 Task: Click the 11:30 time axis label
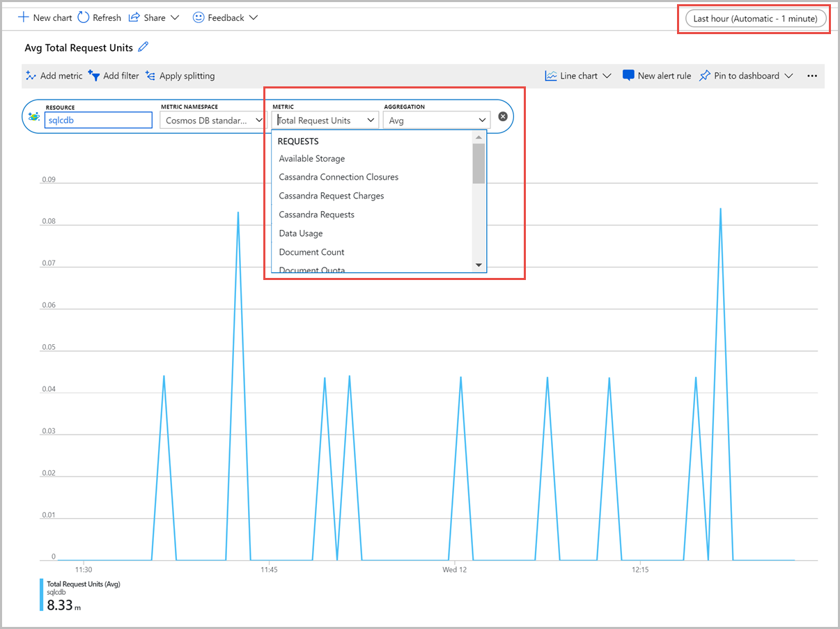coord(83,570)
